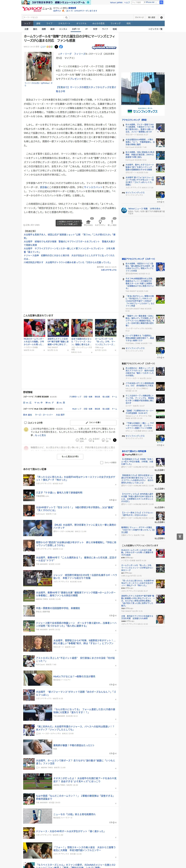Screen dimensions: 186x868
Task: Share the first comment on X
Action: pyautogui.click(x=115, y=440)
